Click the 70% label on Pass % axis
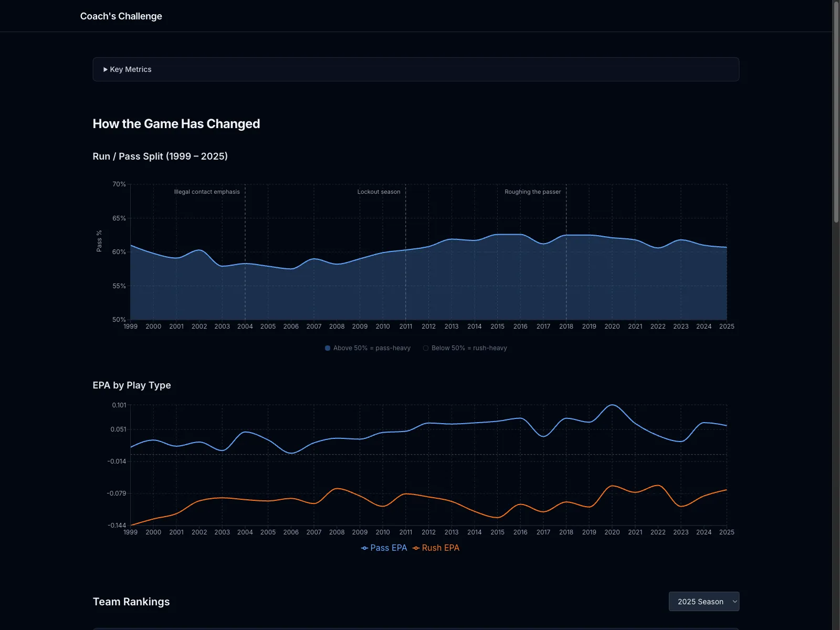The width and height of the screenshot is (840, 630). [119, 184]
